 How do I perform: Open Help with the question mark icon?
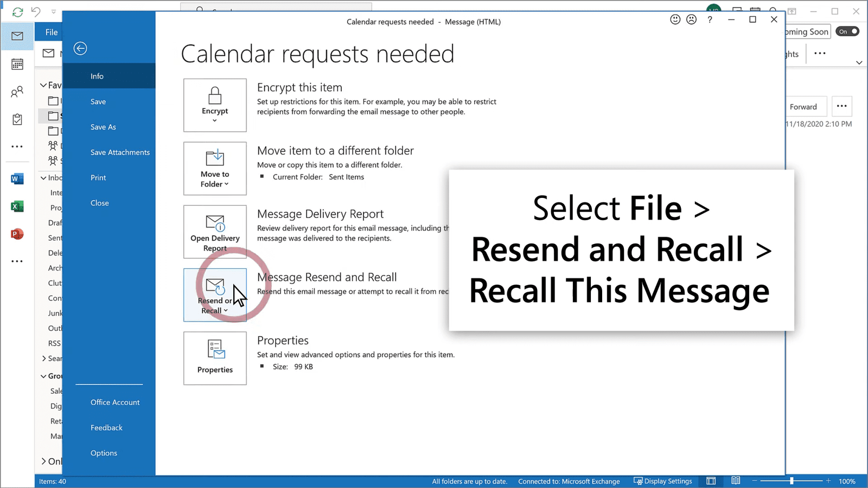(x=710, y=20)
